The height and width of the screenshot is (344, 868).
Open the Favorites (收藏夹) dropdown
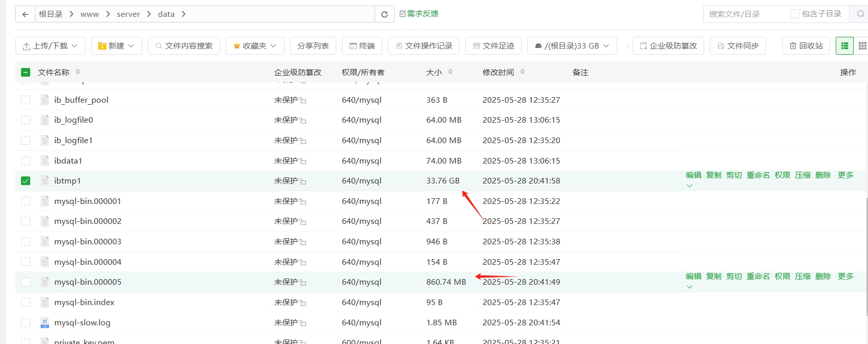(x=254, y=46)
